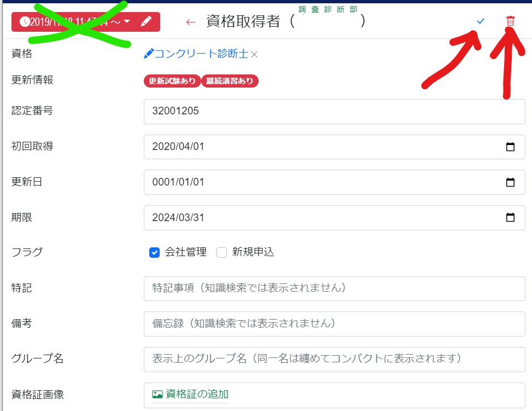The height and width of the screenshot is (411, 532).
Task: Click the 継続講習あり badge
Action: (230, 81)
